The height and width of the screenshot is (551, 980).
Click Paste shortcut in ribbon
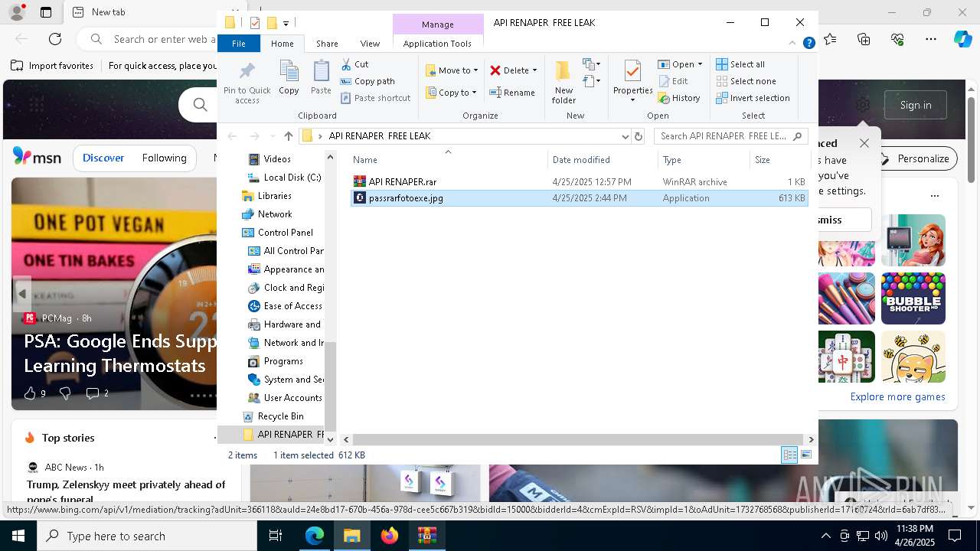pos(376,98)
